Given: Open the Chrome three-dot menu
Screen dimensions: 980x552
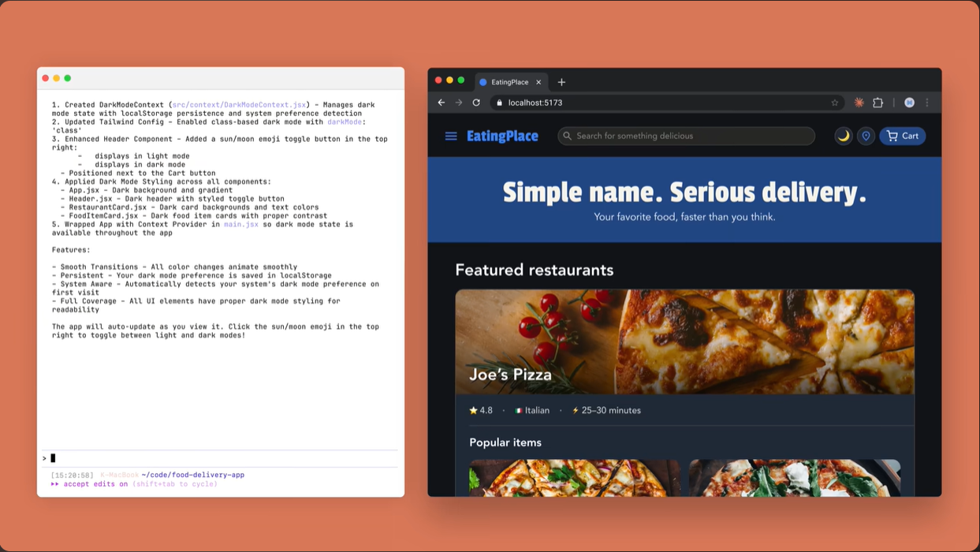Looking at the screenshot, I should [x=927, y=103].
